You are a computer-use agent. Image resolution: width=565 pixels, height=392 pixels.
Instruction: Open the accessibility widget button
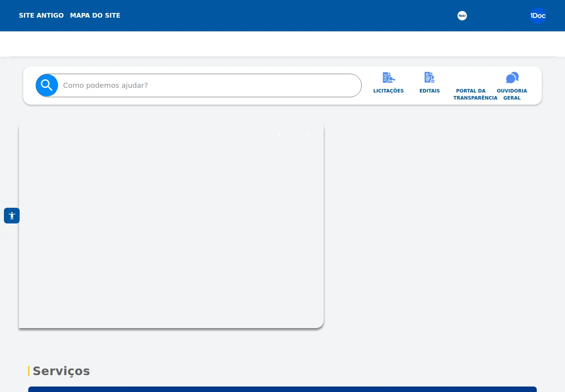click(x=12, y=216)
